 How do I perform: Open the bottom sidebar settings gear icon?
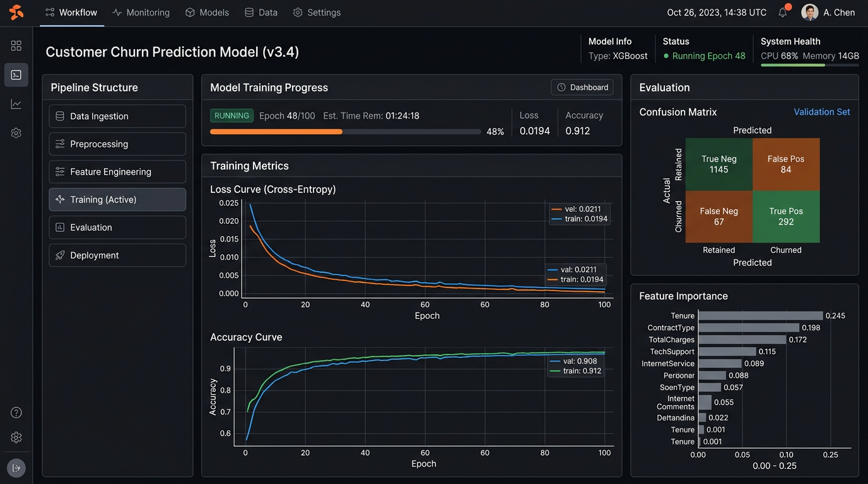16,437
